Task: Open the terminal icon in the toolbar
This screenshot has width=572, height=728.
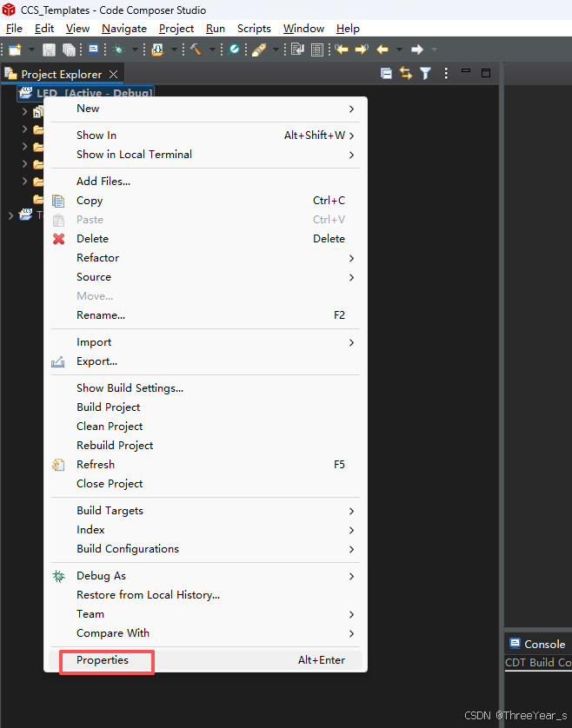Action: click(x=93, y=50)
